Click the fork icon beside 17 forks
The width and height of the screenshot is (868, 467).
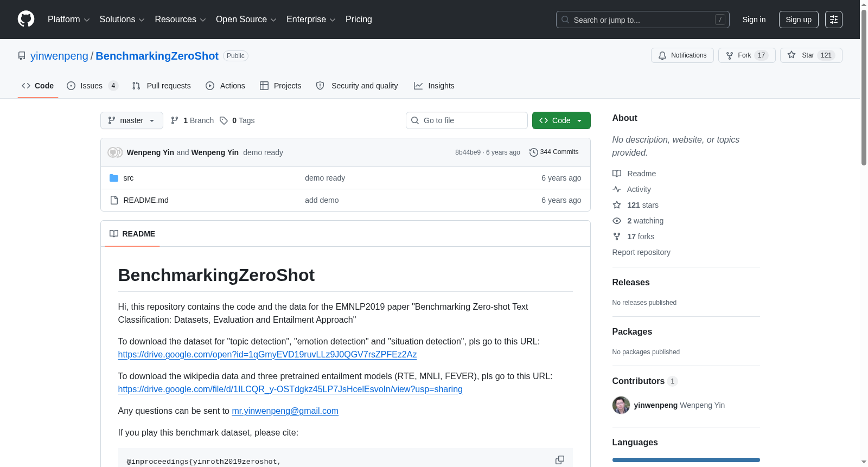point(617,236)
